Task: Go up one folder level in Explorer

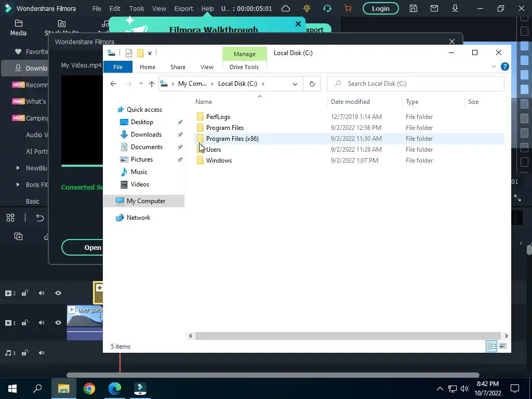Action: [x=151, y=84]
